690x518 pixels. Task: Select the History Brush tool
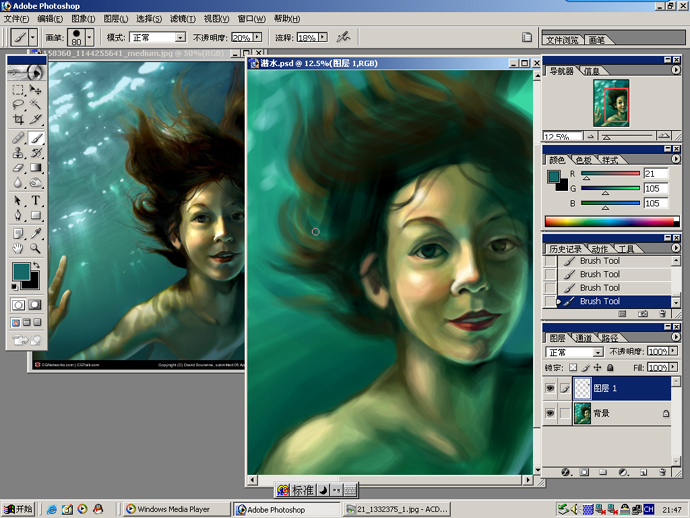pos(35,153)
